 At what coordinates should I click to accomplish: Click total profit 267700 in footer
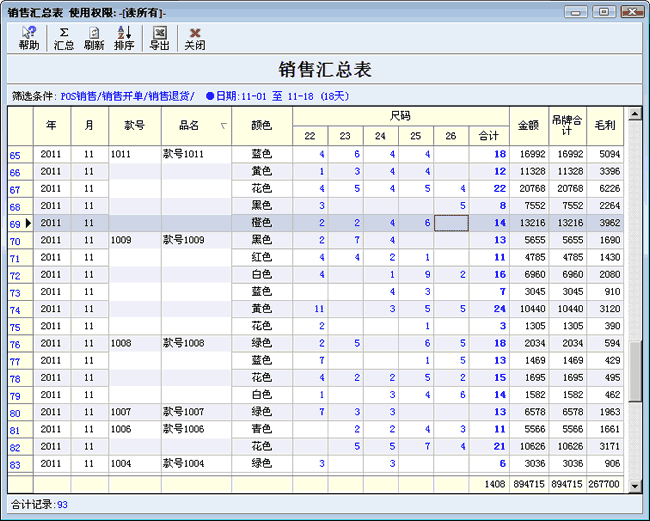coord(605,484)
